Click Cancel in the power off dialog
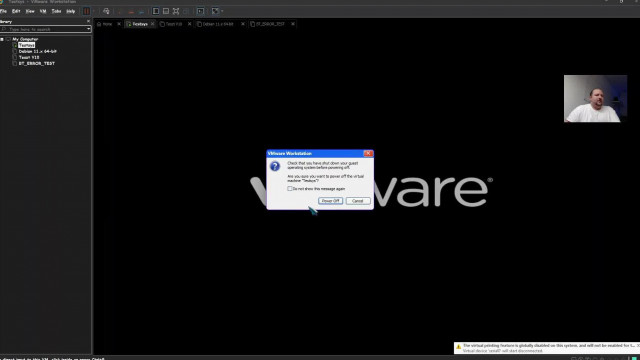Image resolution: width=640 pixels, height=360 pixels. click(358, 201)
